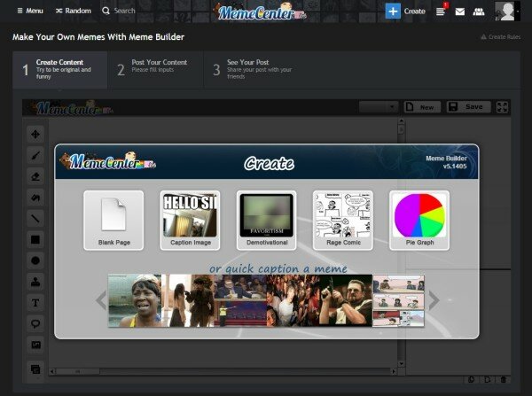Viewport: 532px width, 396px height.
Task: Select the Text tool
Action: click(35, 303)
